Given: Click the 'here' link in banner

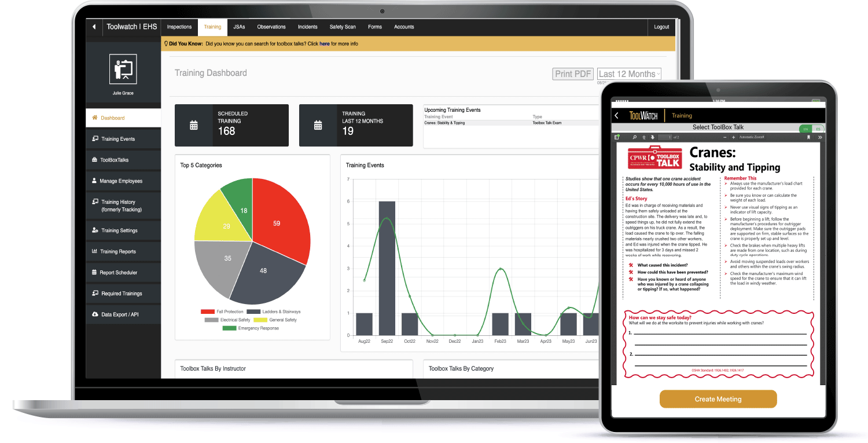Looking at the screenshot, I should pyautogui.click(x=325, y=43).
